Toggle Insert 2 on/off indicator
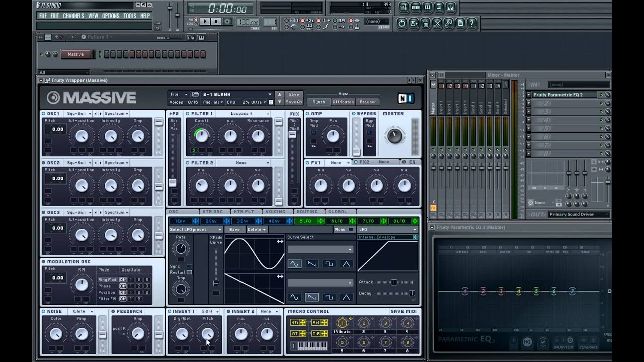Screen dimensions: 644x362 [229, 311]
